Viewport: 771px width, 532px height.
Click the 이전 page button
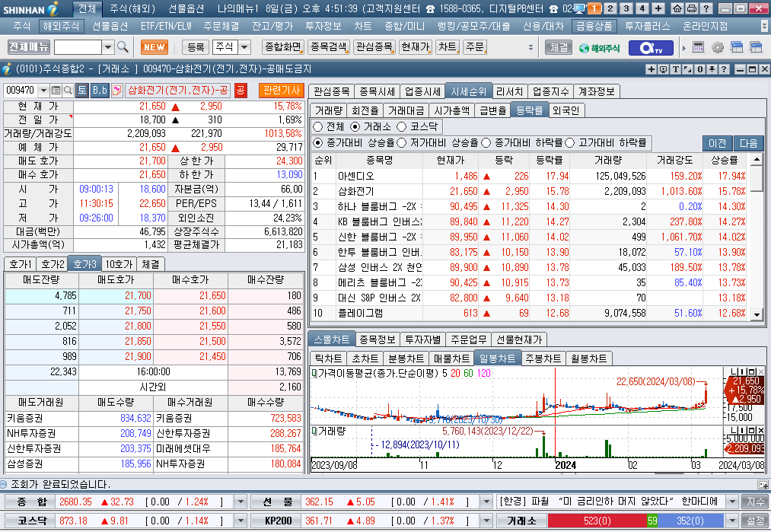pyautogui.click(x=717, y=143)
